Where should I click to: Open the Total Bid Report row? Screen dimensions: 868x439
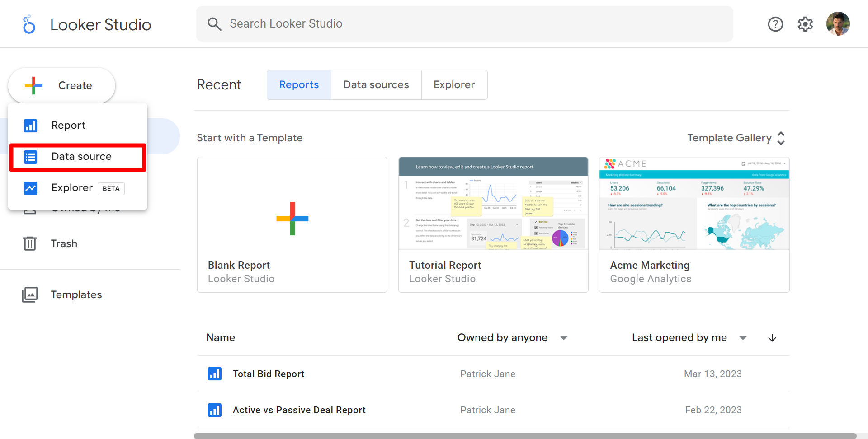[493, 374]
